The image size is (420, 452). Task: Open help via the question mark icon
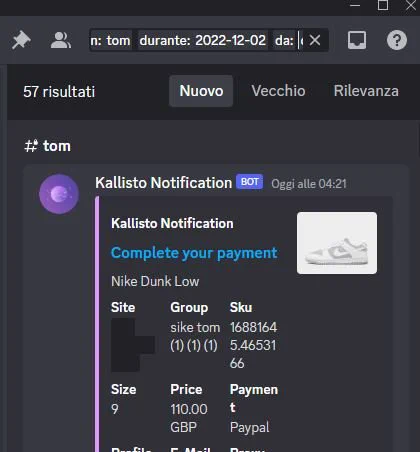(x=397, y=40)
